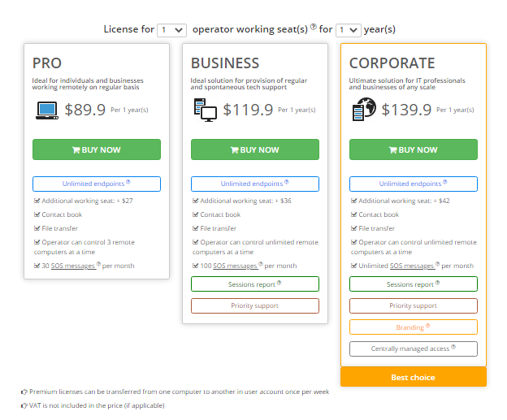The width and height of the screenshot is (507, 420).
Task: Click the info icon next to Branding
Action: (427, 326)
